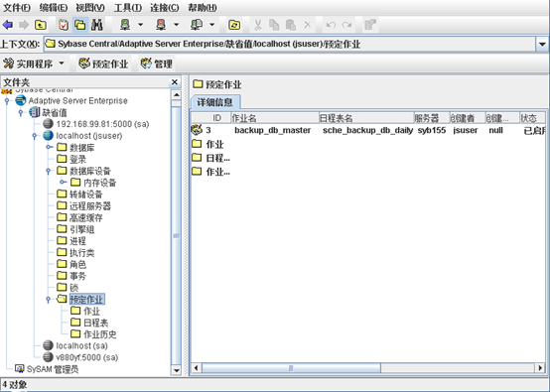Open the connection profiles dropdown arrow

211,25
